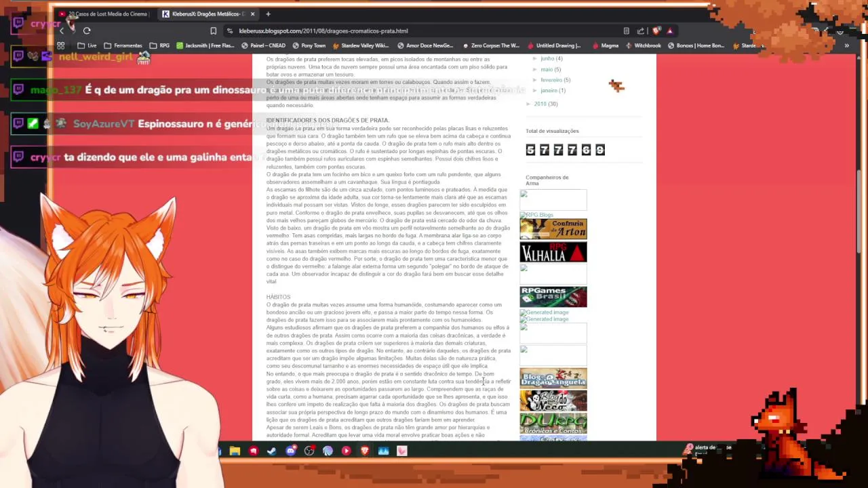Close the KleberusX Dragões Metálicos tab
This screenshot has height=488, width=868.
tap(253, 14)
